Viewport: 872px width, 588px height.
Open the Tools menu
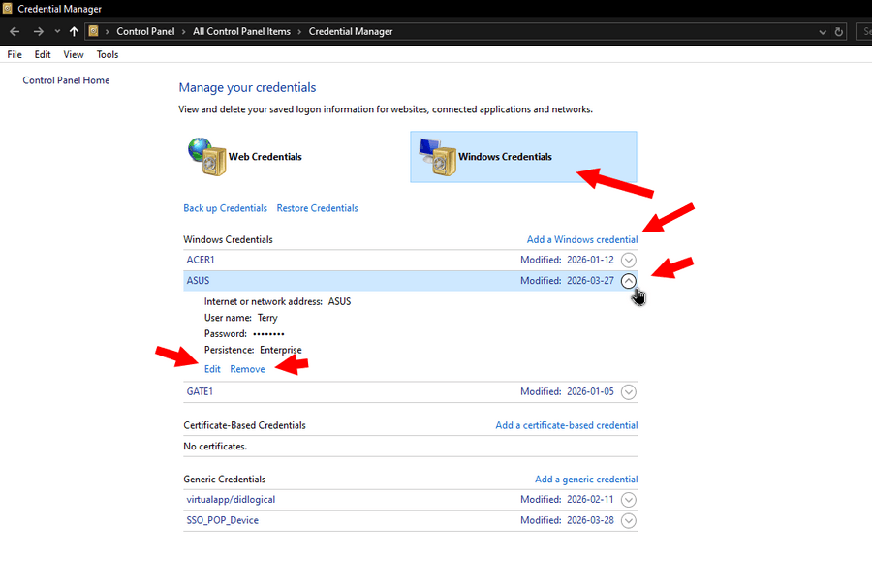(108, 55)
